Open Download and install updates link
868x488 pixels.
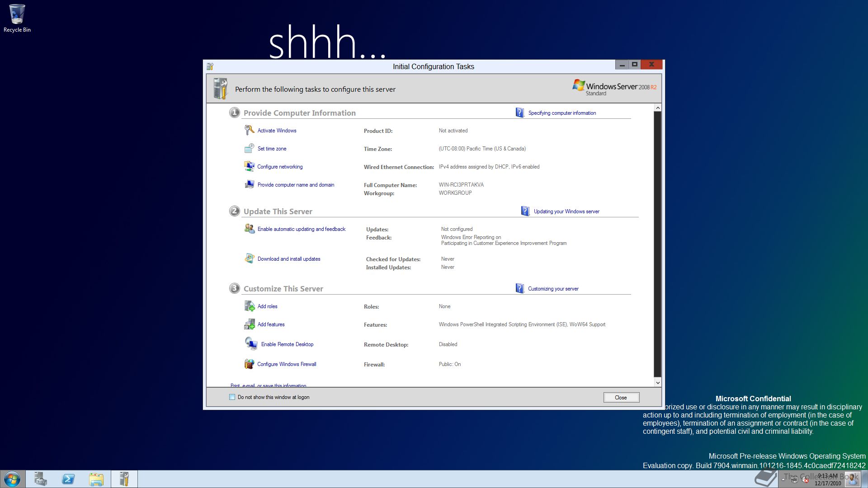click(x=289, y=259)
